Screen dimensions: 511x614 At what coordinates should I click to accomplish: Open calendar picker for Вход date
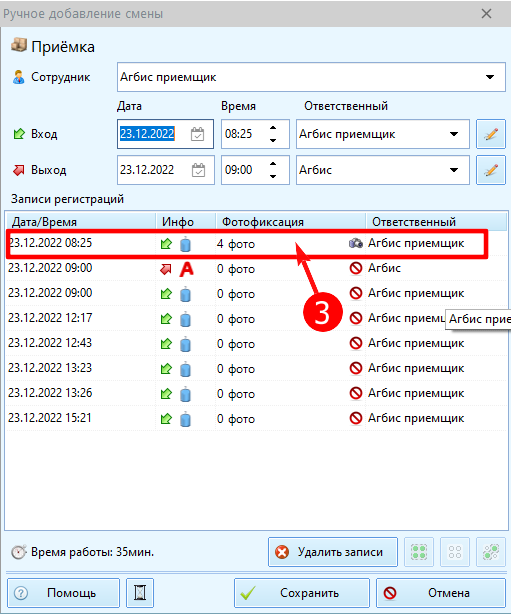[198, 134]
